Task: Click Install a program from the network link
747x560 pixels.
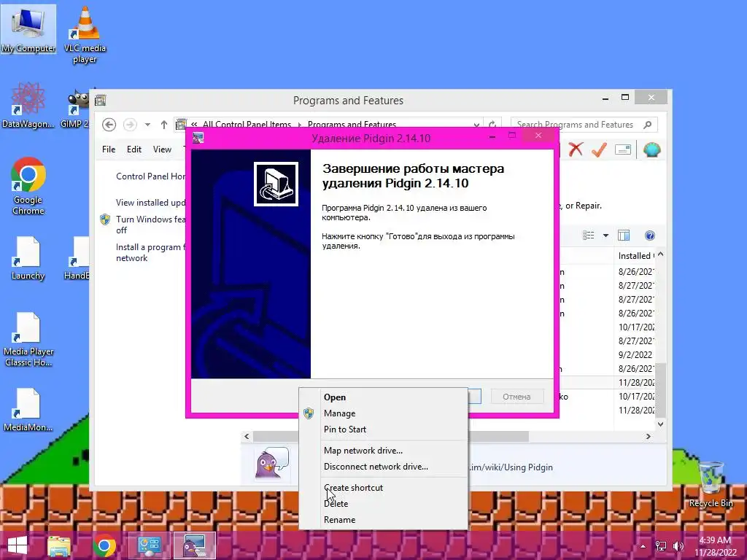Action: tap(150, 252)
